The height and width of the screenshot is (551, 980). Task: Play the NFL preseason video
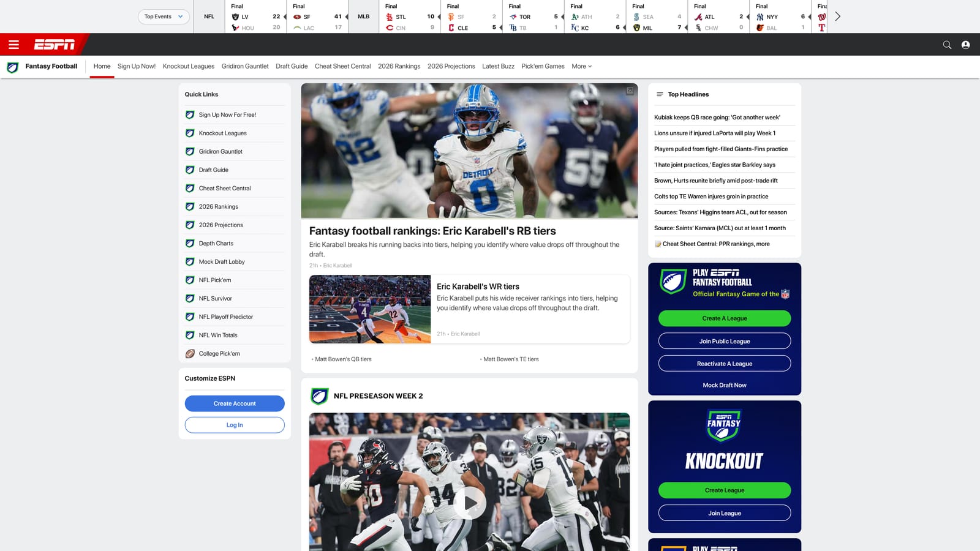point(470,503)
